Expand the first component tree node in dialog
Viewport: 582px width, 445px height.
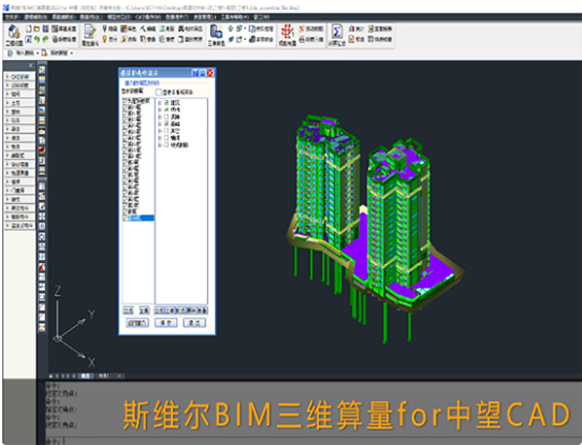point(160,103)
